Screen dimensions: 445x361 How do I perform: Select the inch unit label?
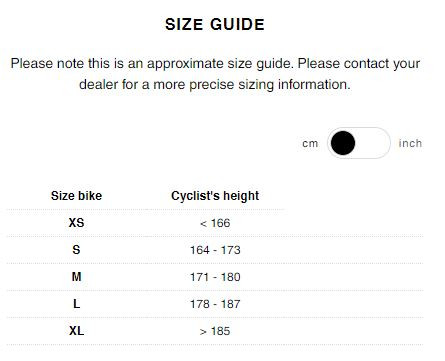tap(410, 143)
